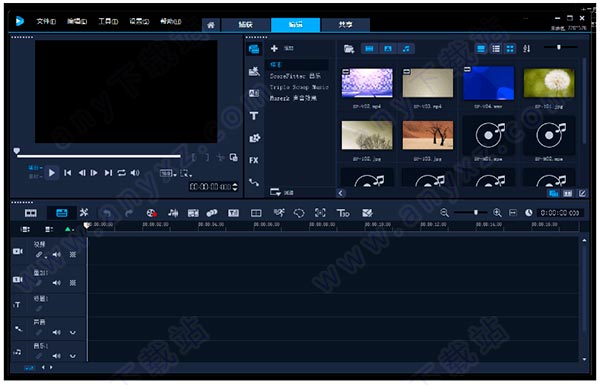Switch to storyboard view in timeline toolbar
The width and height of the screenshot is (600, 385).
click(x=31, y=213)
